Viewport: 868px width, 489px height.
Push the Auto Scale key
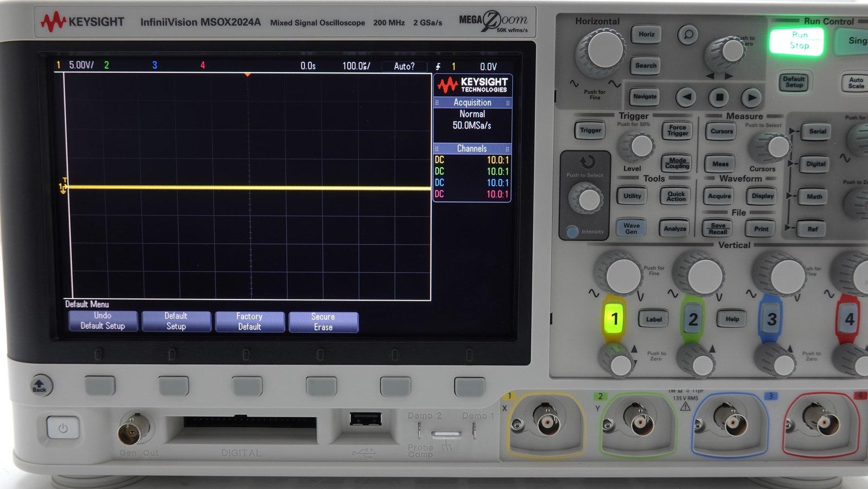click(856, 82)
